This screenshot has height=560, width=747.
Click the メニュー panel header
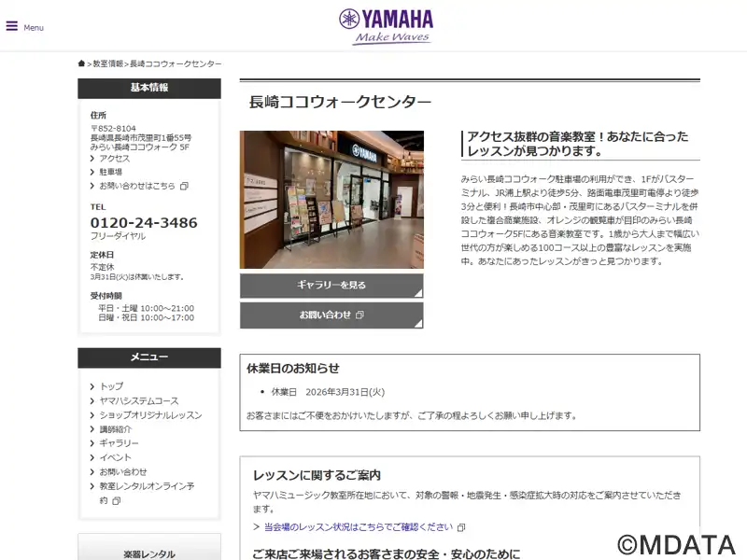point(149,357)
